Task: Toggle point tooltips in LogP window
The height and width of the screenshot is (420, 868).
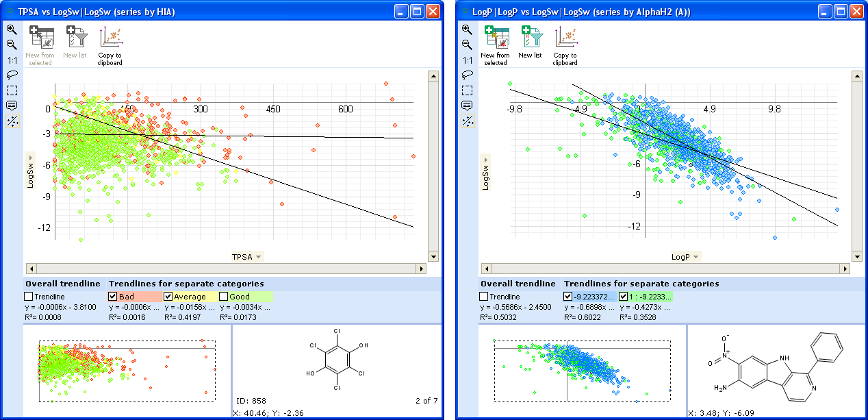Action: [467, 105]
